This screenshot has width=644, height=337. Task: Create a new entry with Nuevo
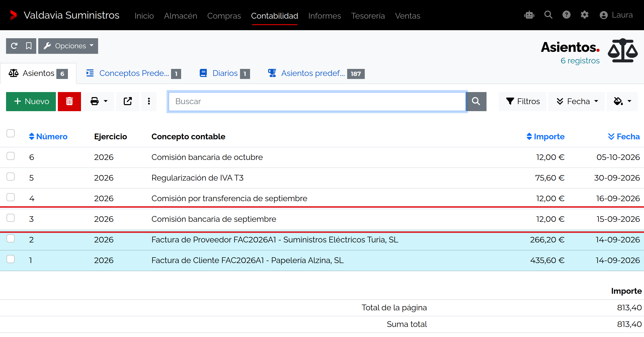coord(31,101)
